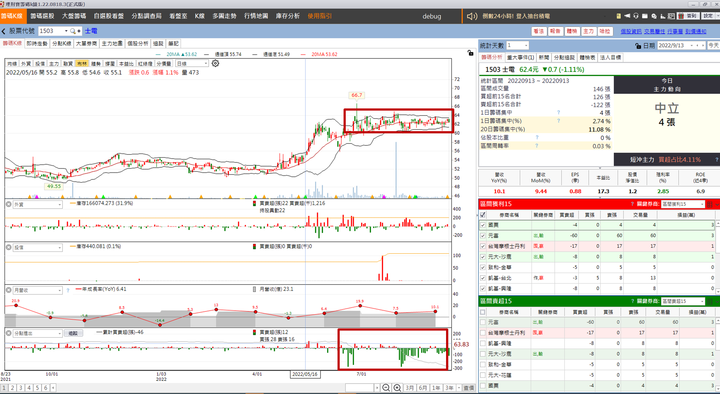
Task: Click the chat bubbles icon in top bar
Action: [653, 16]
